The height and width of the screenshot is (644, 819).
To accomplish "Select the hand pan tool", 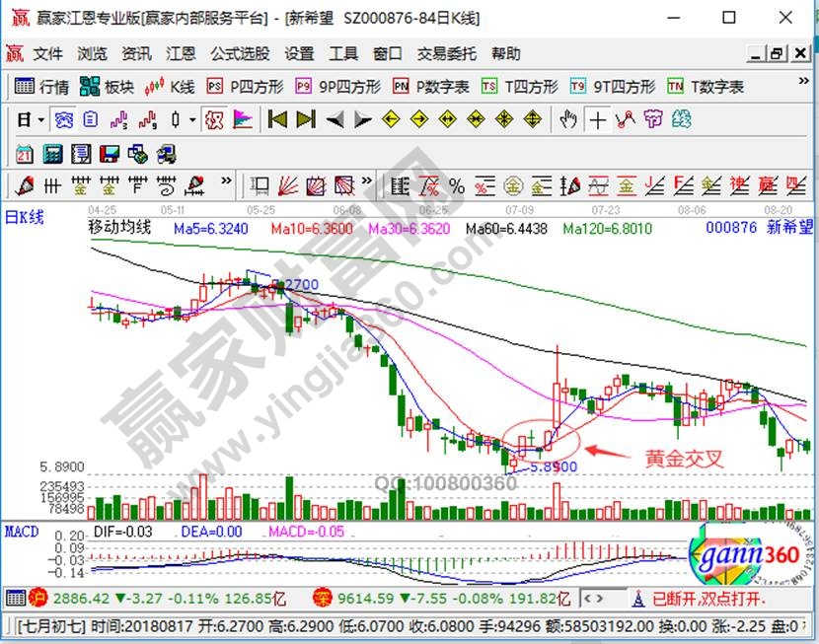I will point(568,119).
